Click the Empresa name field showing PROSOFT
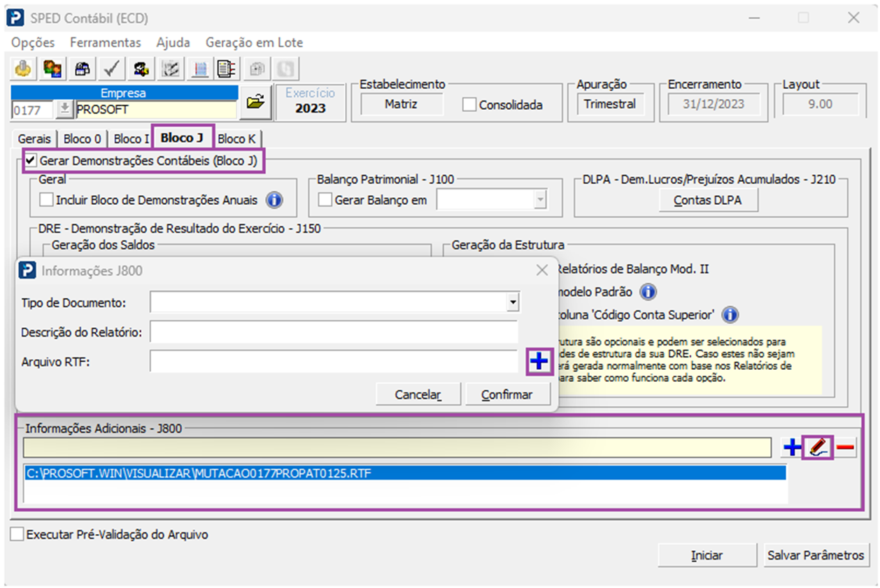Image resolution: width=880 pixels, height=588 pixels. pos(155,110)
